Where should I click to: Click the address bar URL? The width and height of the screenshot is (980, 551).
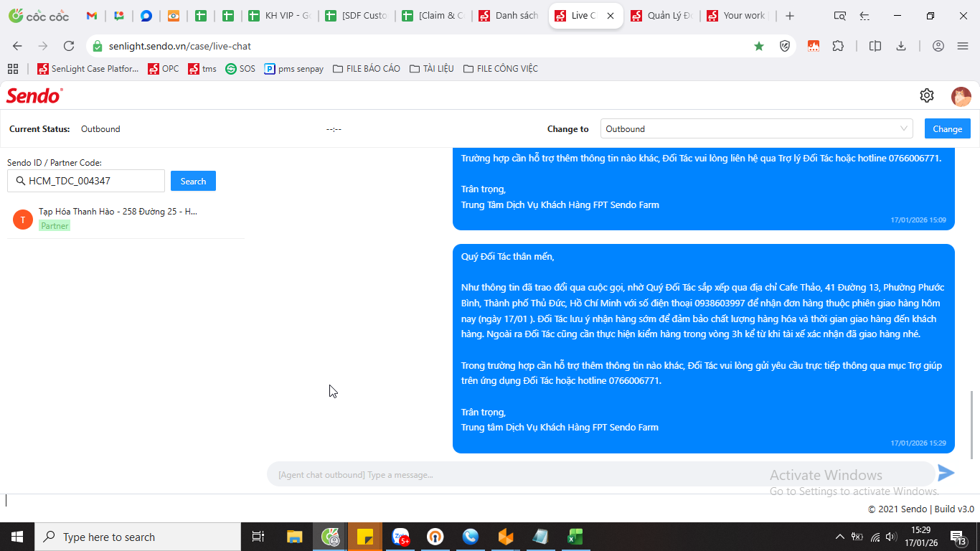[180, 46]
